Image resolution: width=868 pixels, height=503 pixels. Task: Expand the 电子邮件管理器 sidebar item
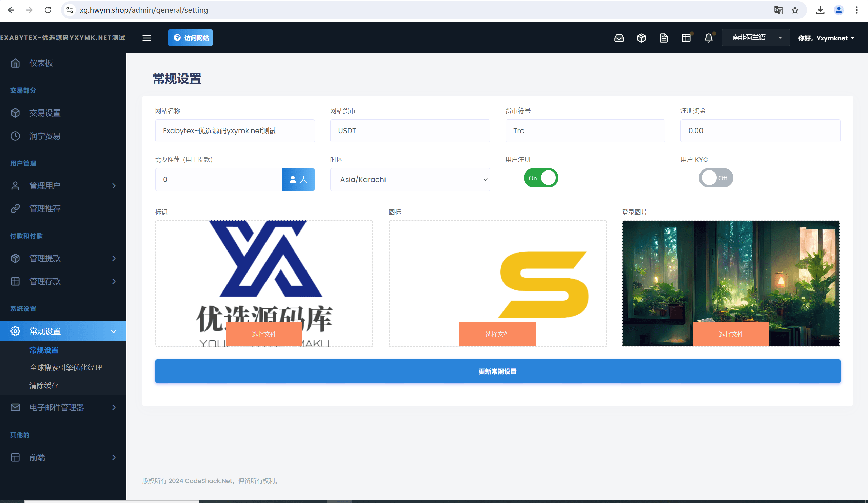pos(63,408)
